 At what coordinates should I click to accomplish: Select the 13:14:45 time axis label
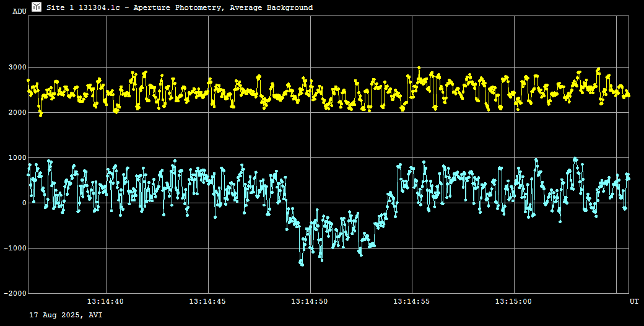pos(207,301)
